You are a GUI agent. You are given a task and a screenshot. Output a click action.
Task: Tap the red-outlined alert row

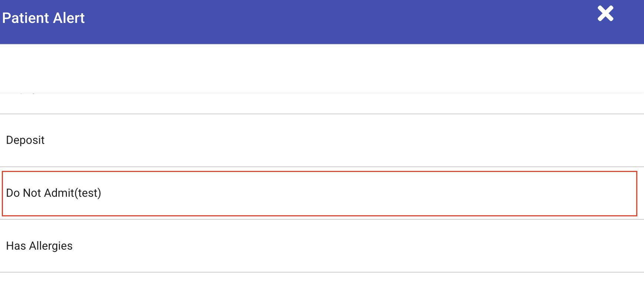pyautogui.click(x=319, y=193)
